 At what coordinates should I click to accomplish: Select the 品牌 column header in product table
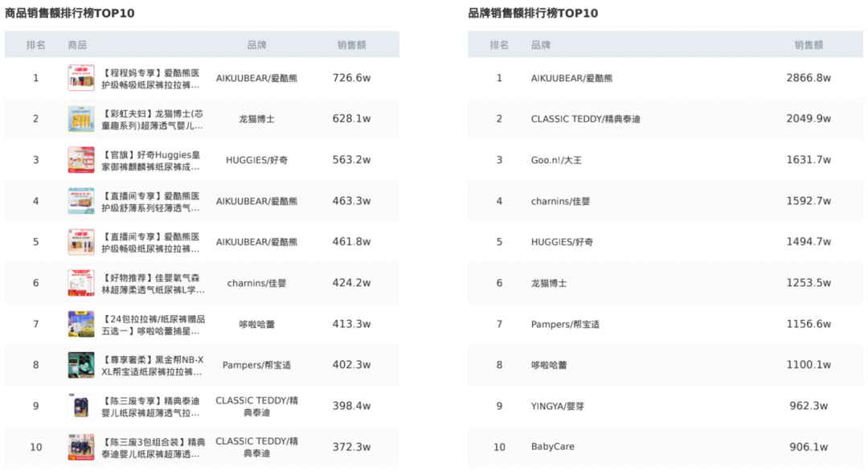point(256,45)
